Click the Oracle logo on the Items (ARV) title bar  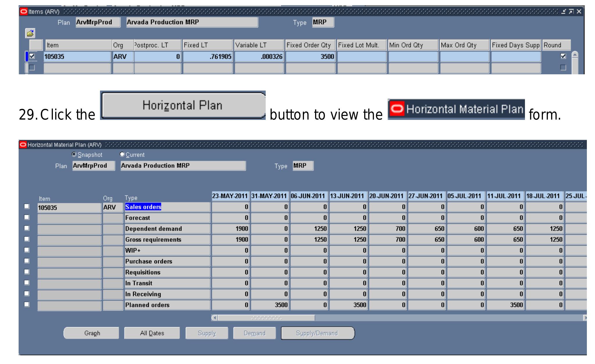(23, 11)
